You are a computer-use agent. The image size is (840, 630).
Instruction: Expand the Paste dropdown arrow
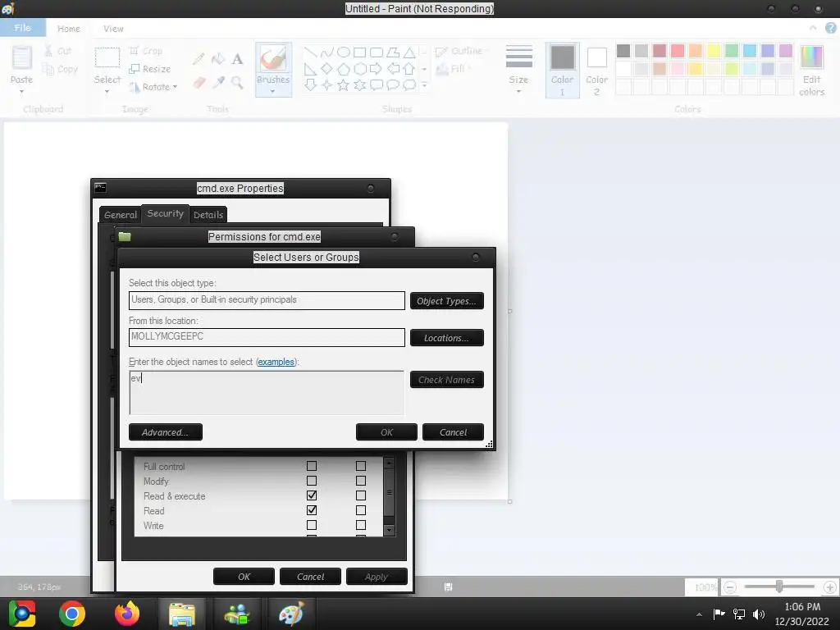click(22, 92)
